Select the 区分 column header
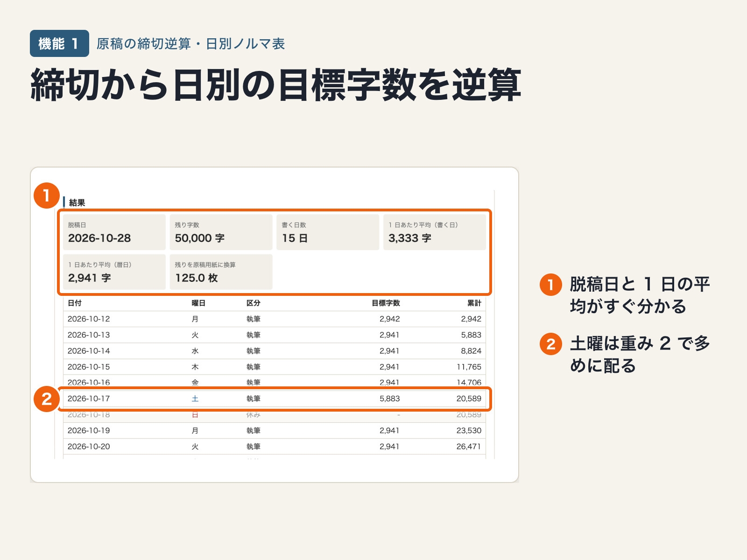747x560 pixels. [x=254, y=303]
